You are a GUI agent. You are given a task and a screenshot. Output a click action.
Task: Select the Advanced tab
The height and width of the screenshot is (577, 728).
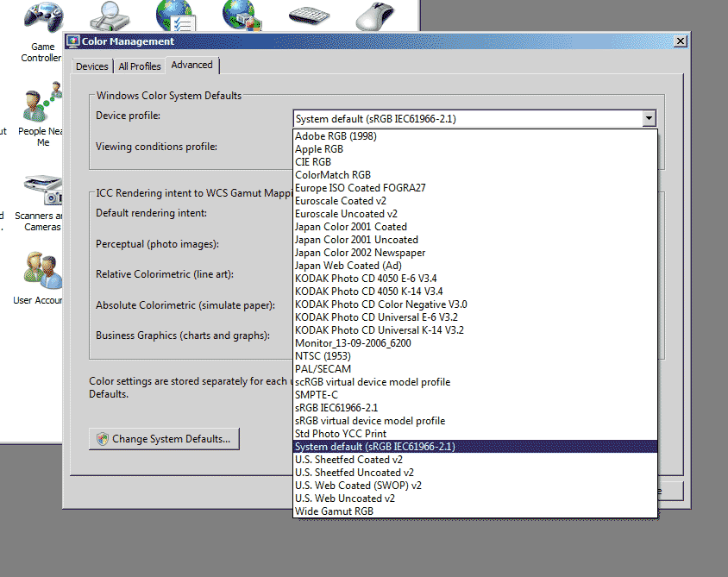coord(191,65)
